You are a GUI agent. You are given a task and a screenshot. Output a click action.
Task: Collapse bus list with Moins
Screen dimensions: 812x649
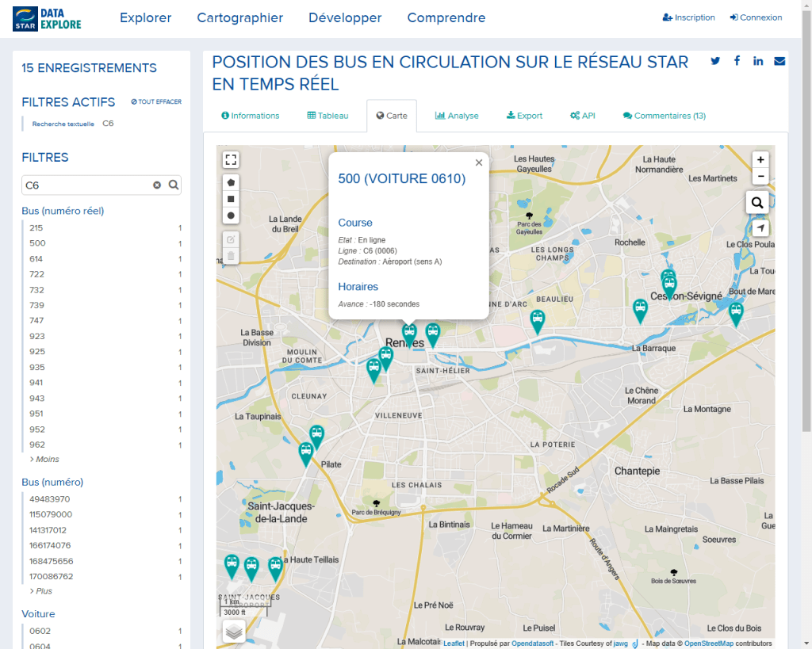tap(45, 460)
